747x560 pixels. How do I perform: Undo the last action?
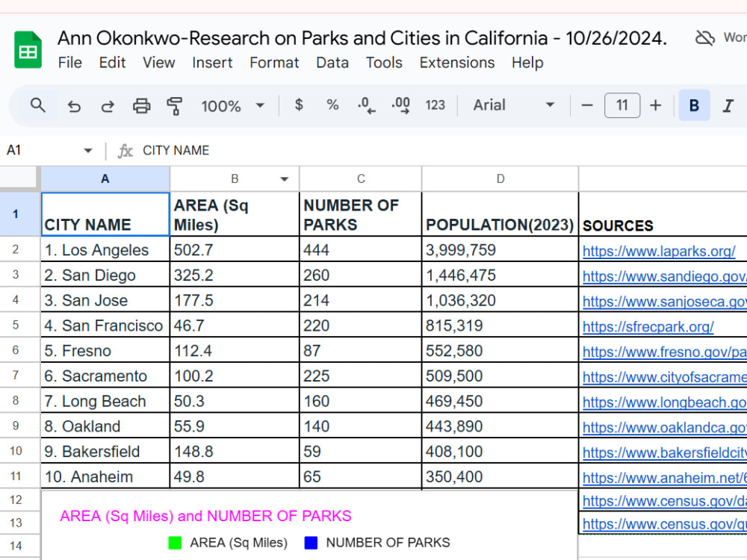pyautogui.click(x=74, y=106)
